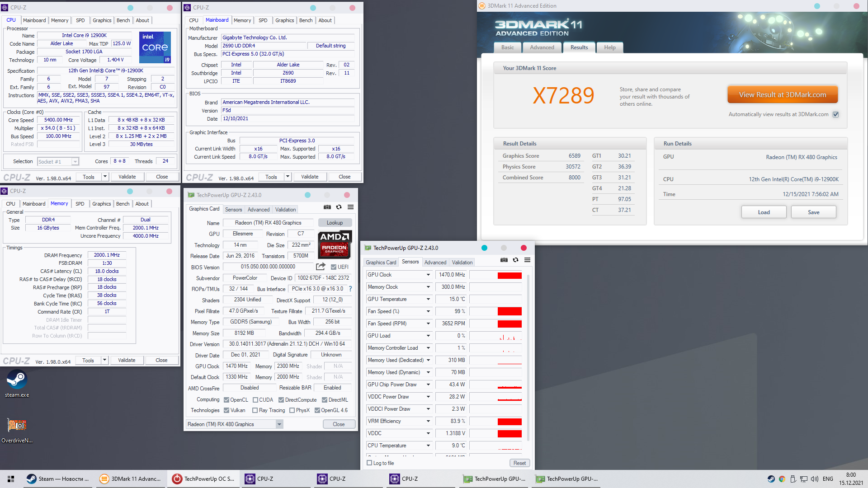Click the volume tray icon
868x488 pixels.
815,479
